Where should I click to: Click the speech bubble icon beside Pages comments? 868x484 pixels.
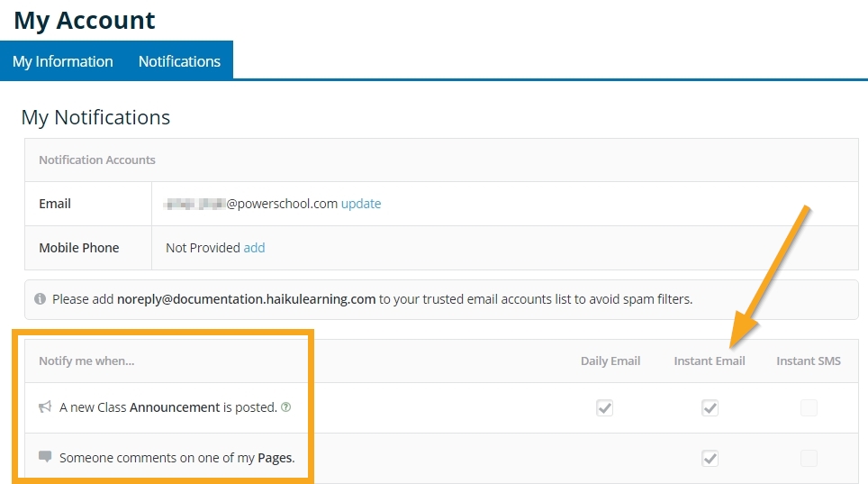45,457
